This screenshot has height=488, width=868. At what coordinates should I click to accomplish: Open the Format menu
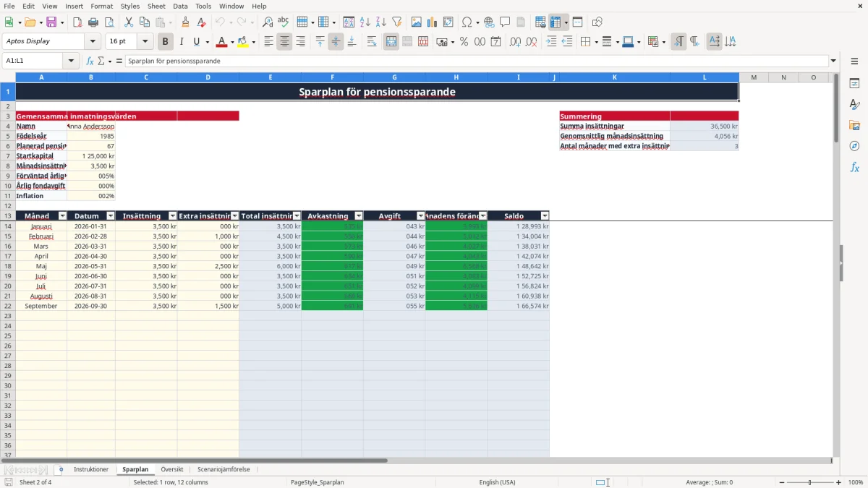tap(102, 6)
